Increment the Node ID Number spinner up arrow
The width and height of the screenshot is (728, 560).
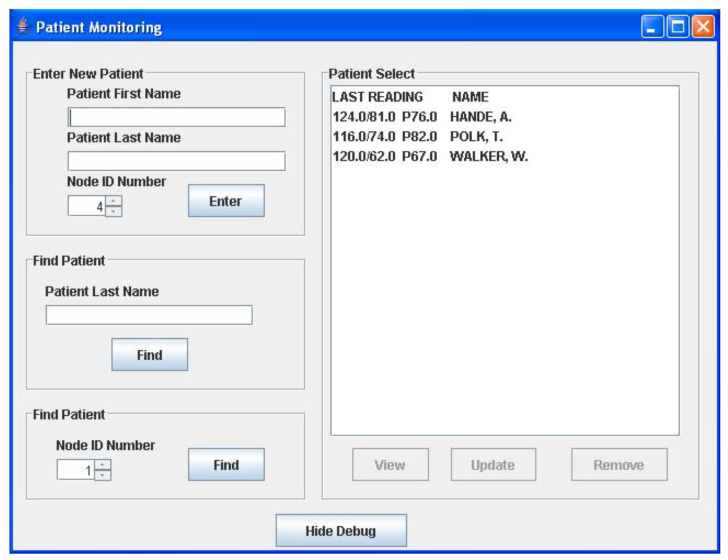click(x=113, y=201)
